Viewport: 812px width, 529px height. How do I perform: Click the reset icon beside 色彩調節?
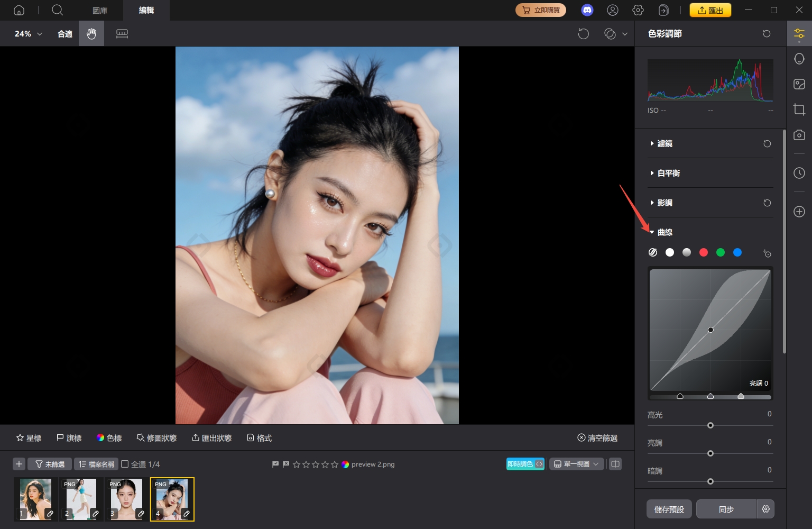click(767, 33)
